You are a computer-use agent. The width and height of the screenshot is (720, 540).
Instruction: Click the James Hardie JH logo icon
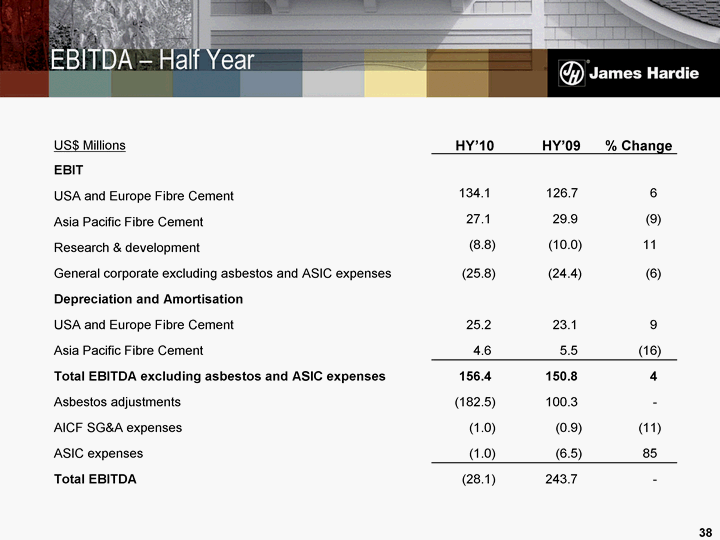point(572,74)
